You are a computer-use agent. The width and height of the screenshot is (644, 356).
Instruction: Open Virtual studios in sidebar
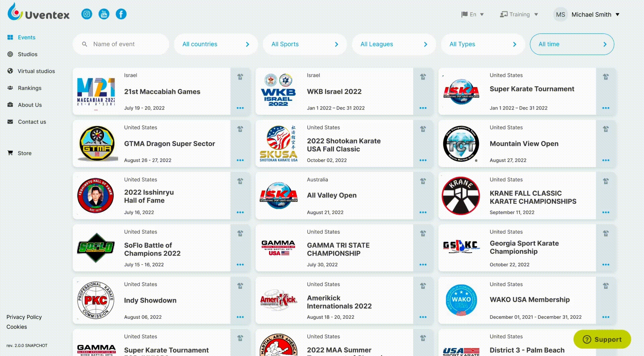click(x=31, y=71)
